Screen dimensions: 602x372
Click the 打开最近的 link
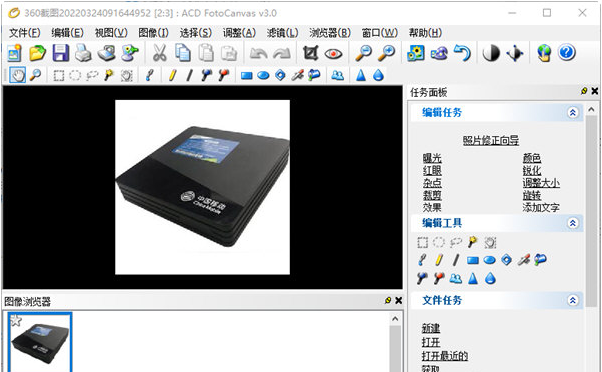click(445, 356)
